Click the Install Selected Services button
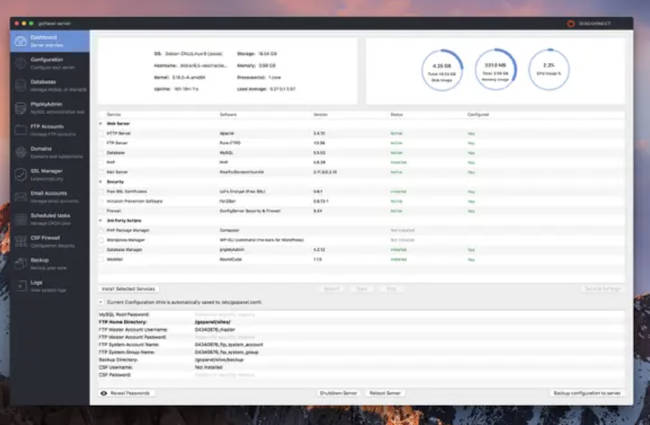The height and width of the screenshot is (425, 650). [130, 288]
